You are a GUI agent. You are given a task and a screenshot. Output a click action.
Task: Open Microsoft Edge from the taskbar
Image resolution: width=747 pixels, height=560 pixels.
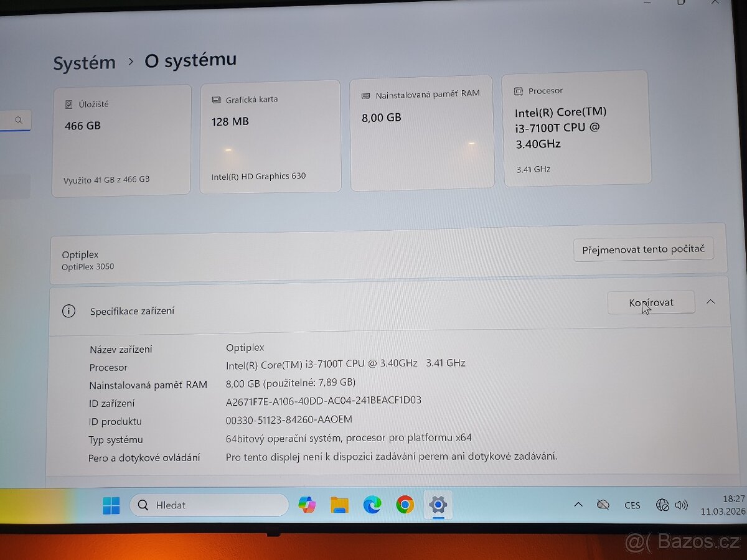(372, 505)
